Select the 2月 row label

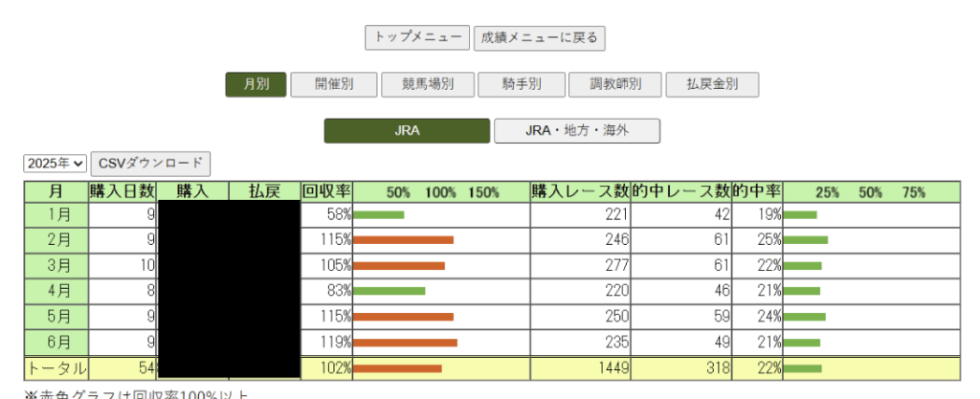point(56,240)
